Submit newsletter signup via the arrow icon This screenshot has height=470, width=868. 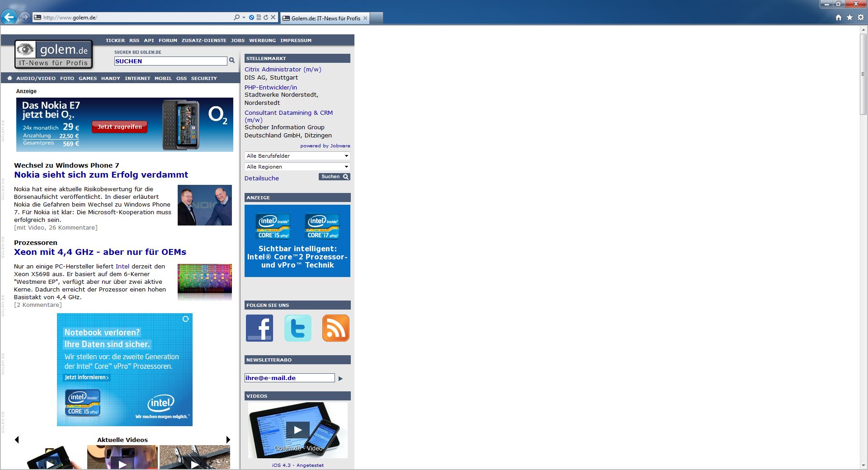pos(340,378)
